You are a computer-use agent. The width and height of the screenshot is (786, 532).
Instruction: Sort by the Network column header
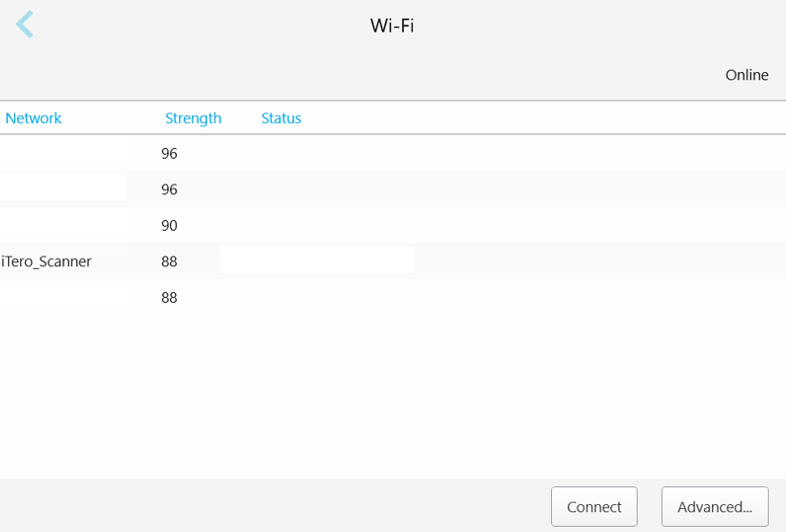(x=33, y=118)
